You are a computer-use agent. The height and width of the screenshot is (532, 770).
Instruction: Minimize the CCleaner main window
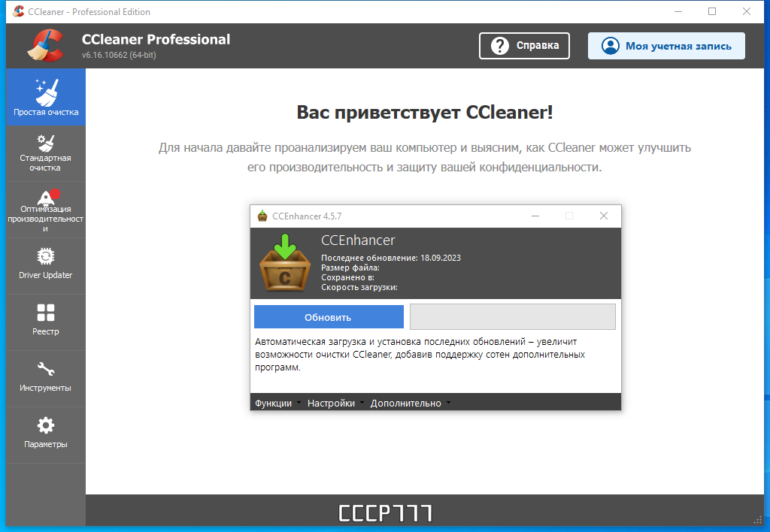[678, 11]
